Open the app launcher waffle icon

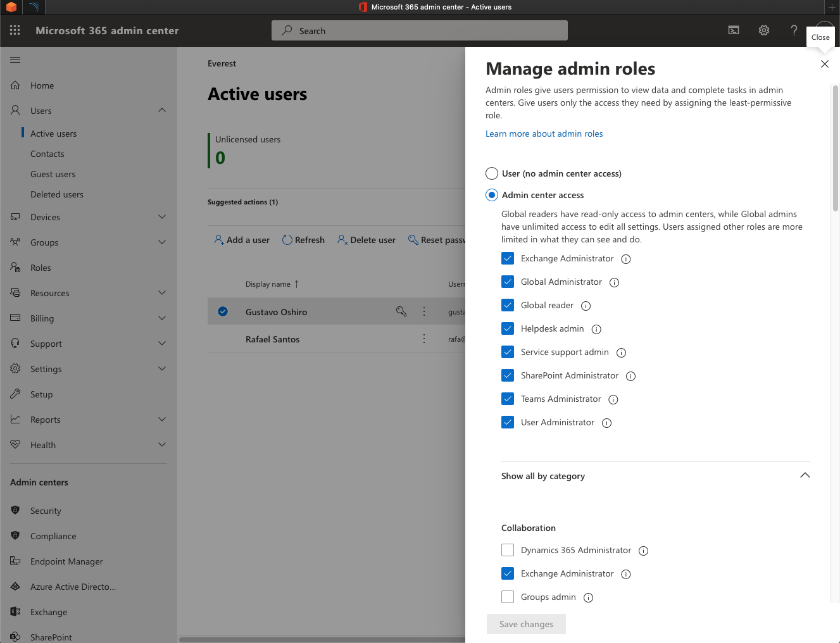(x=15, y=30)
